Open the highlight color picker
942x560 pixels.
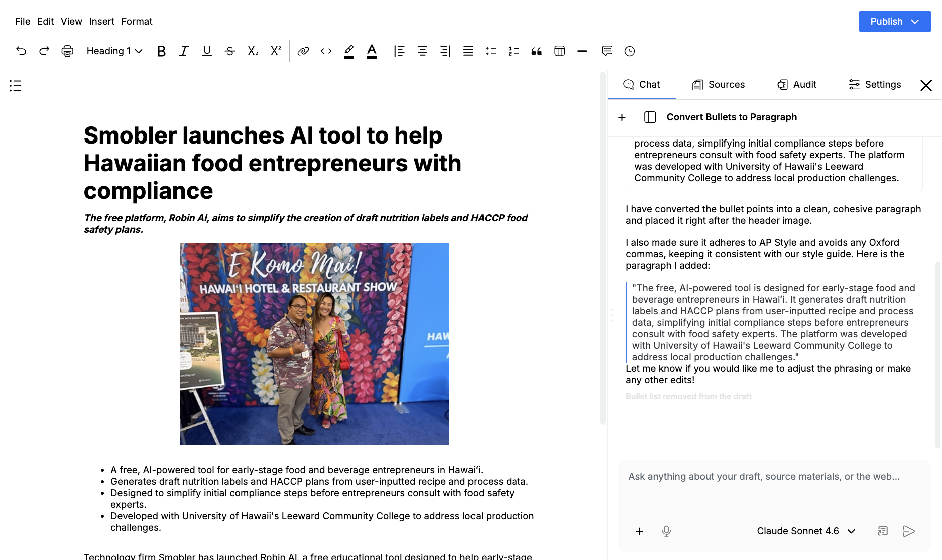[x=349, y=51]
